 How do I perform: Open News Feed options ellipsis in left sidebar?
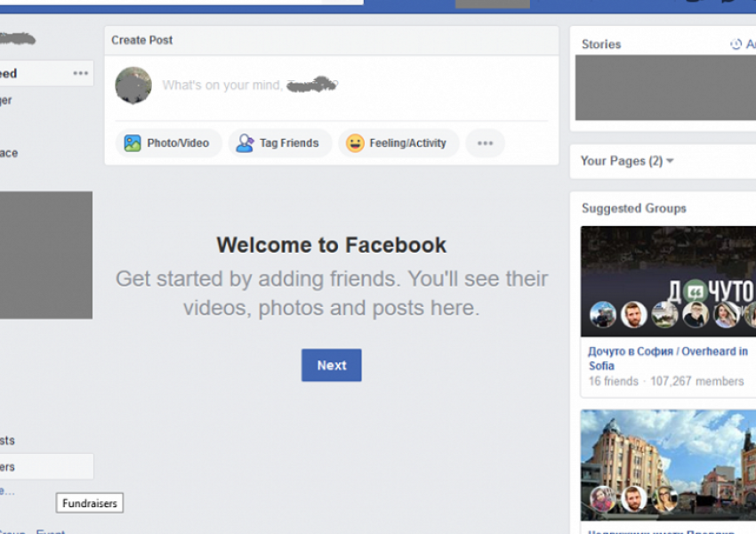tap(81, 74)
